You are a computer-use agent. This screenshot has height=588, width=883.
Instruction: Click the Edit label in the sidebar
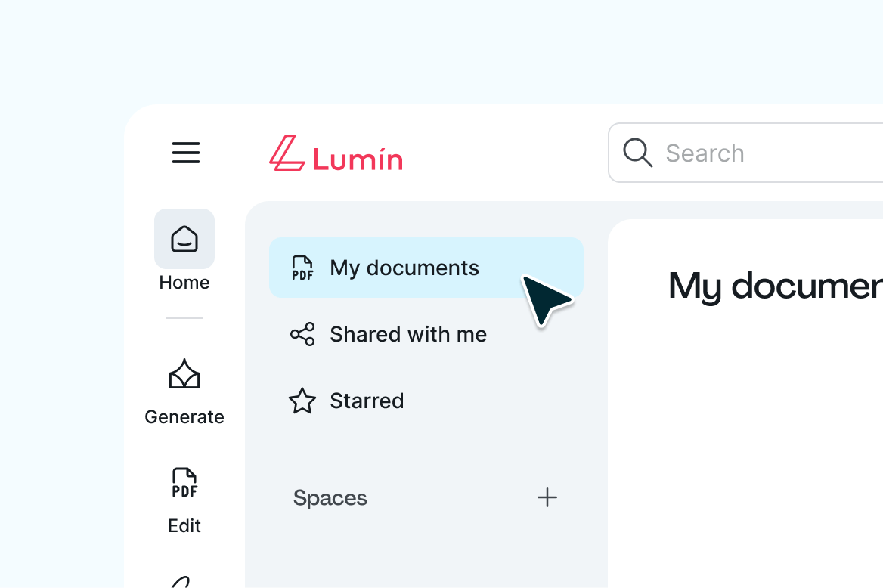click(x=184, y=525)
